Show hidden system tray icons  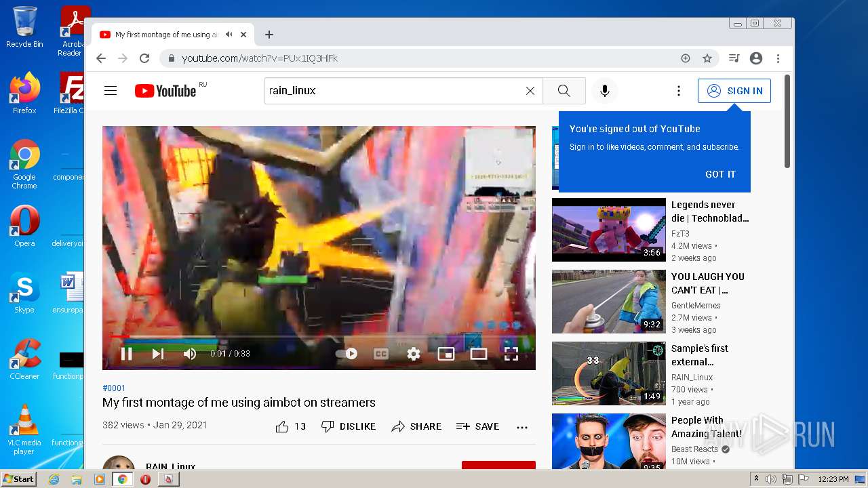[757, 479]
